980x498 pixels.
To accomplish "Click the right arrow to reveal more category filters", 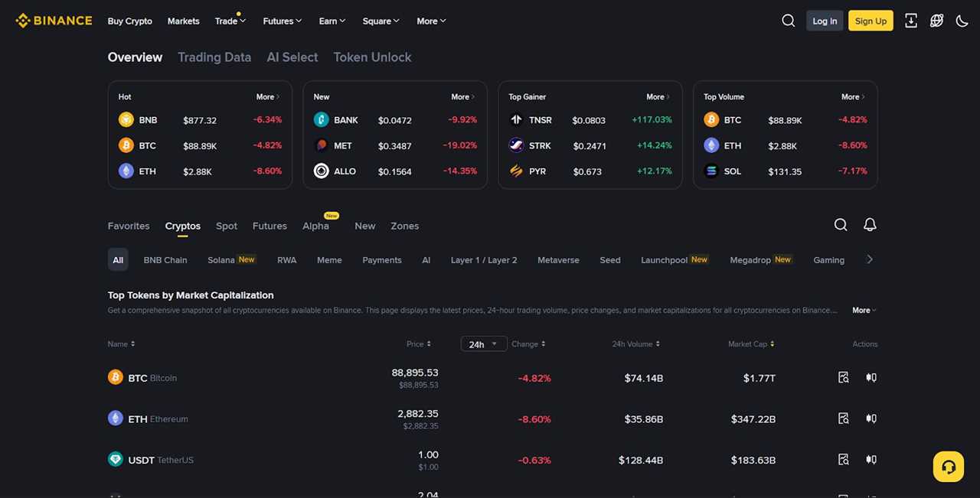I will 870,259.
